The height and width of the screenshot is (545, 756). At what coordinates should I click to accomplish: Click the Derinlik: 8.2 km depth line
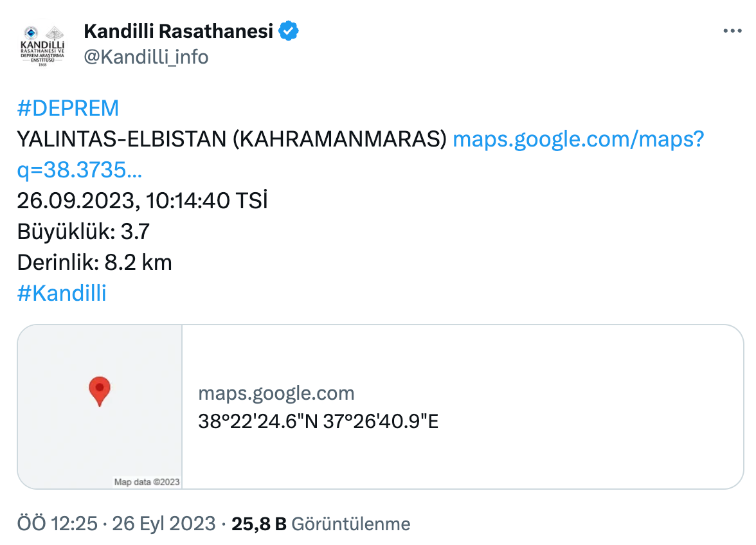(x=94, y=262)
